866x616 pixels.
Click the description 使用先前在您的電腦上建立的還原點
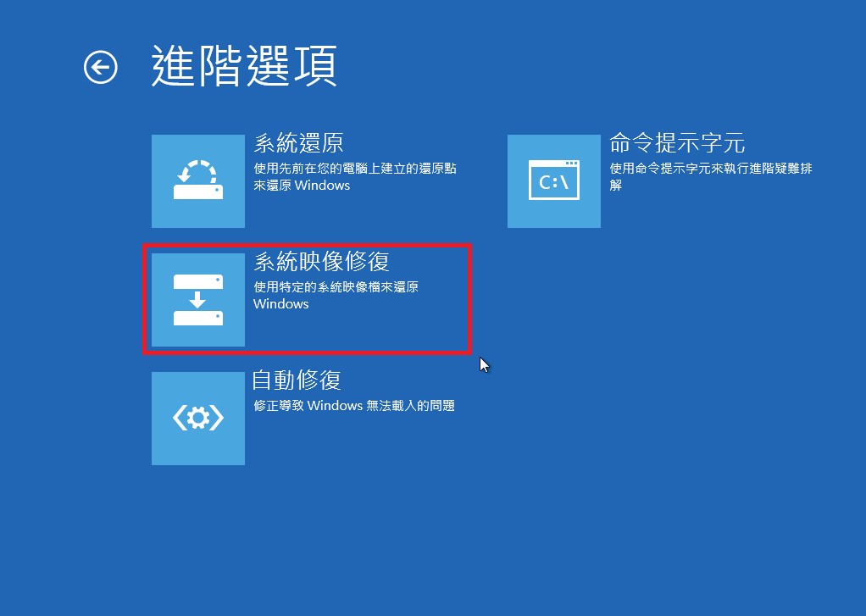(355, 169)
